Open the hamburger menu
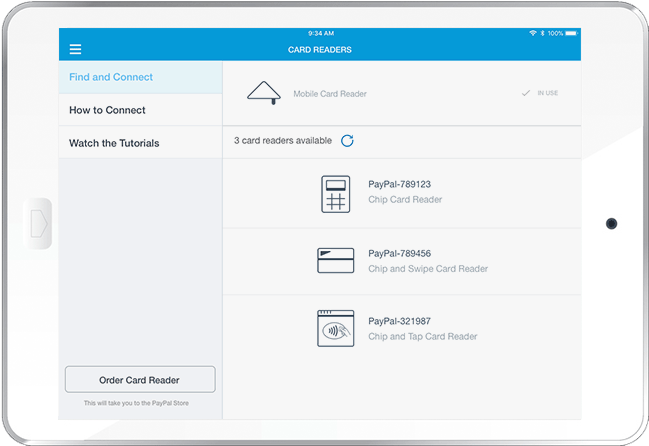The height and width of the screenshot is (446, 649). (75, 50)
